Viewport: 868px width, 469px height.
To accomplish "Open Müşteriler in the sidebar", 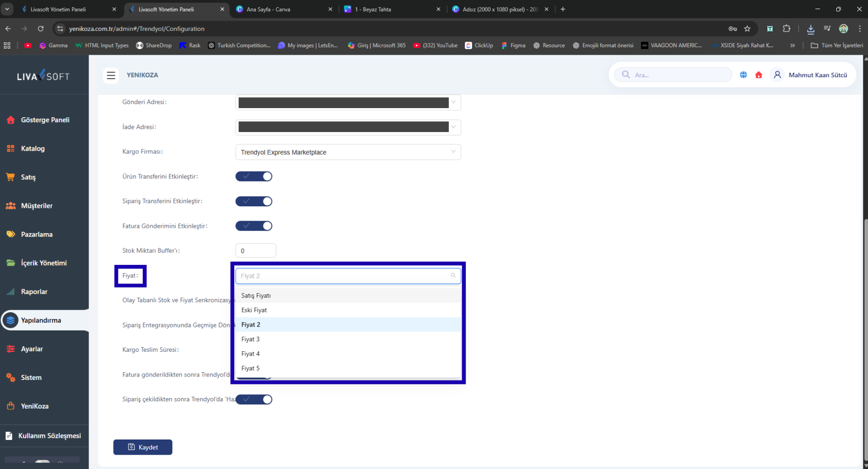I will [36, 206].
